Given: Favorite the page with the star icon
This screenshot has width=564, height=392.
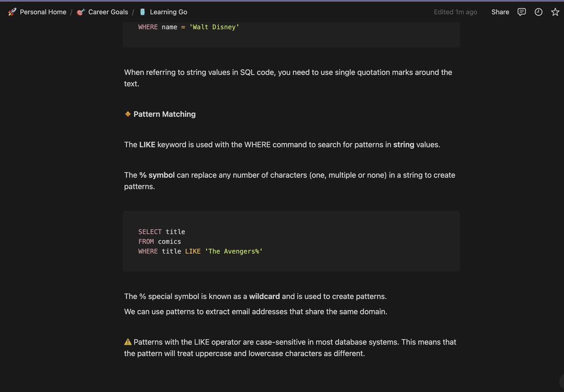Looking at the screenshot, I should point(555,12).
